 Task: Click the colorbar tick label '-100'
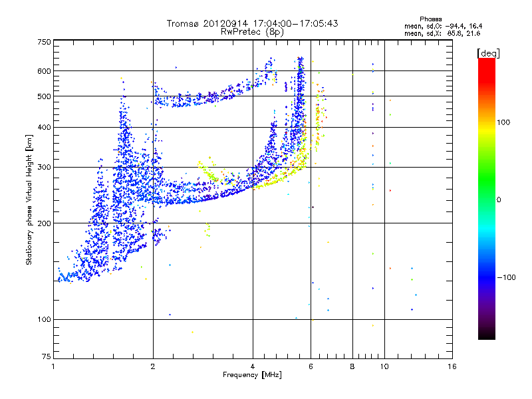pyautogui.click(x=506, y=277)
